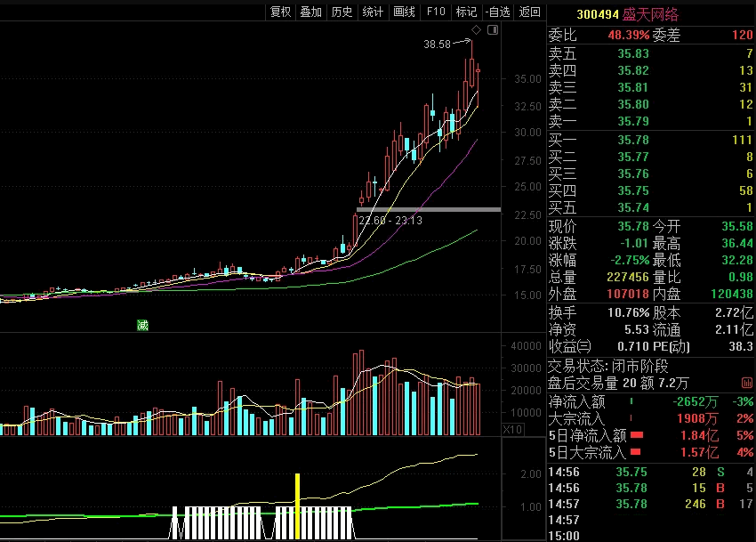Click 大宗流入 value 1908万
This screenshot has height=542, width=756.
(697, 418)
